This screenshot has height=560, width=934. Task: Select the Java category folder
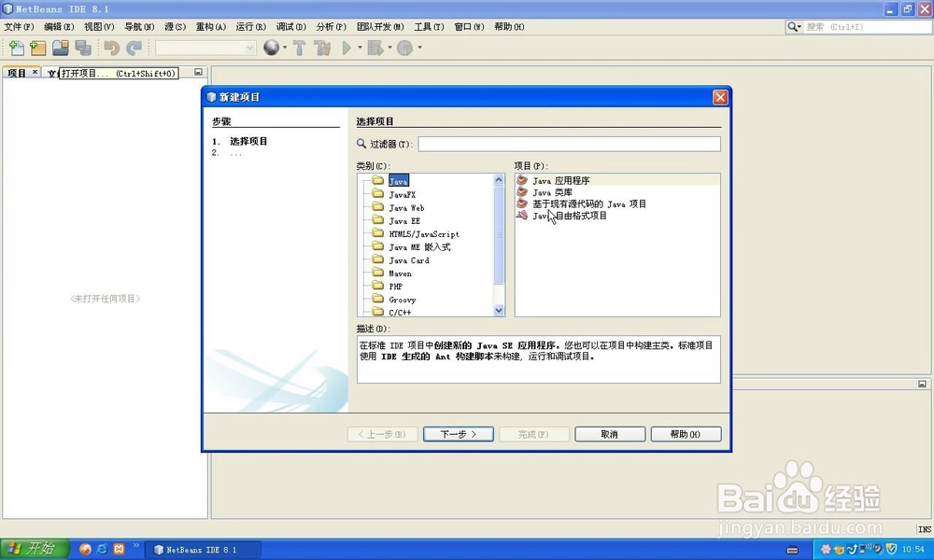tap(399, 181)
